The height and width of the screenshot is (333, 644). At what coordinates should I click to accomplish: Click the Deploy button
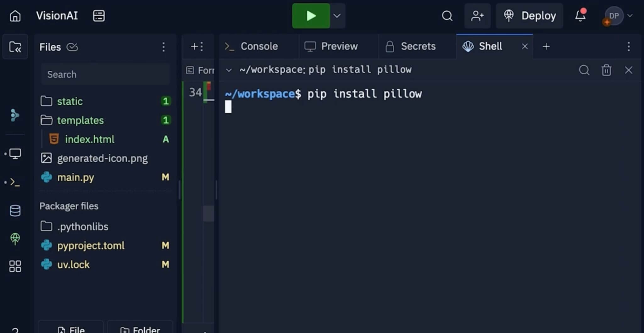coord(530,16)
